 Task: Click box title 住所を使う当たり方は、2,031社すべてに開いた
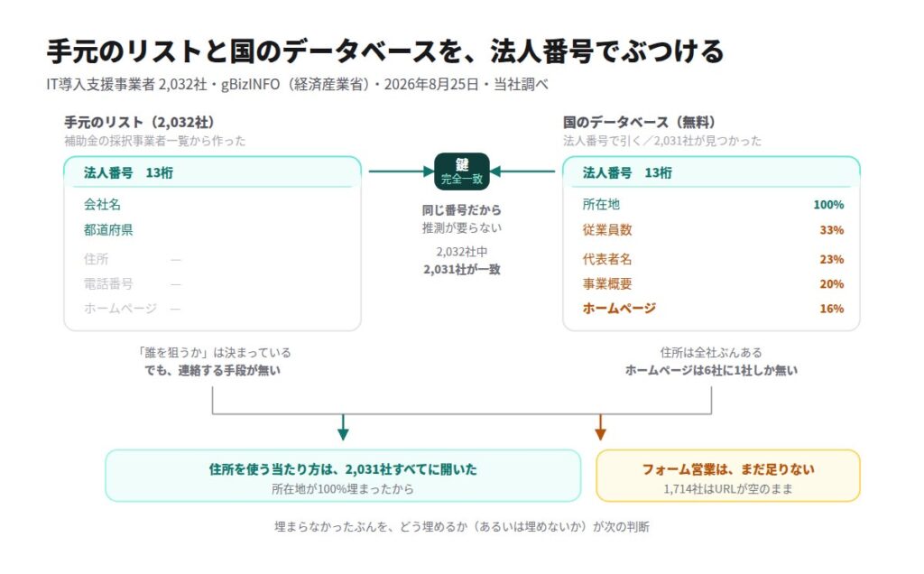coord(343,469)
